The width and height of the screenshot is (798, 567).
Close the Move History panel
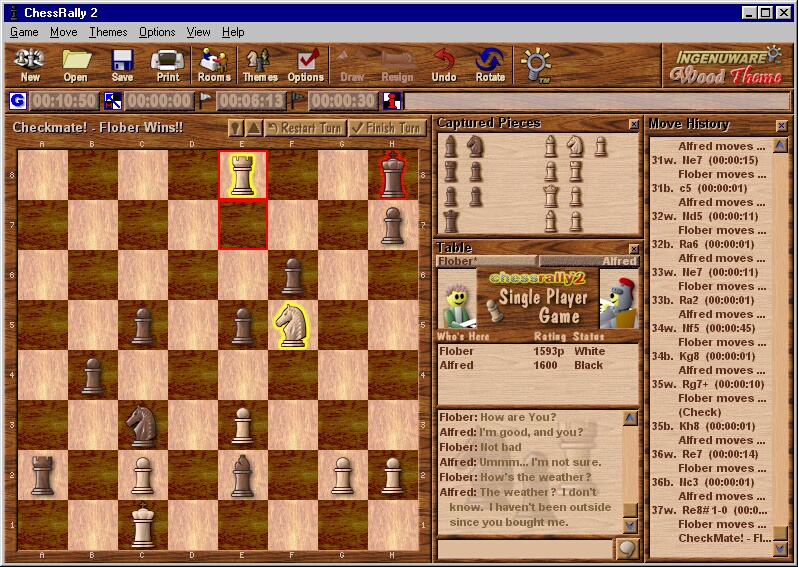click(x=782, y=125)
